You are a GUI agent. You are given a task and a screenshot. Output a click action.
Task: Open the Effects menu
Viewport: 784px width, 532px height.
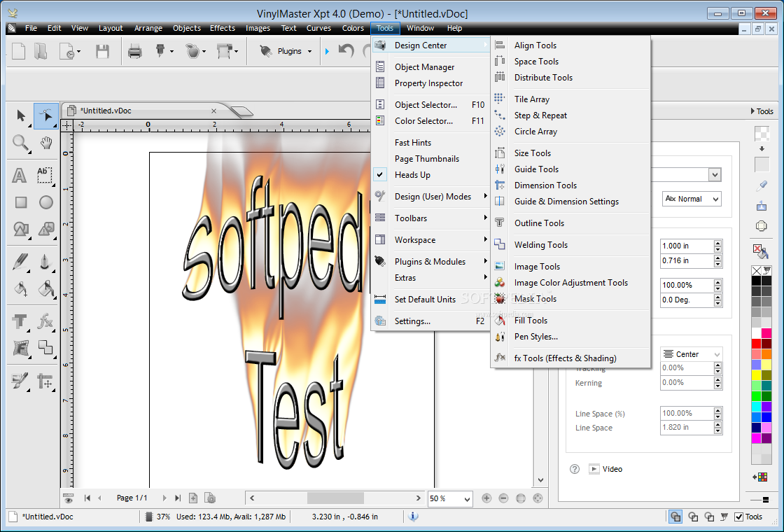(x=223, y=28)
